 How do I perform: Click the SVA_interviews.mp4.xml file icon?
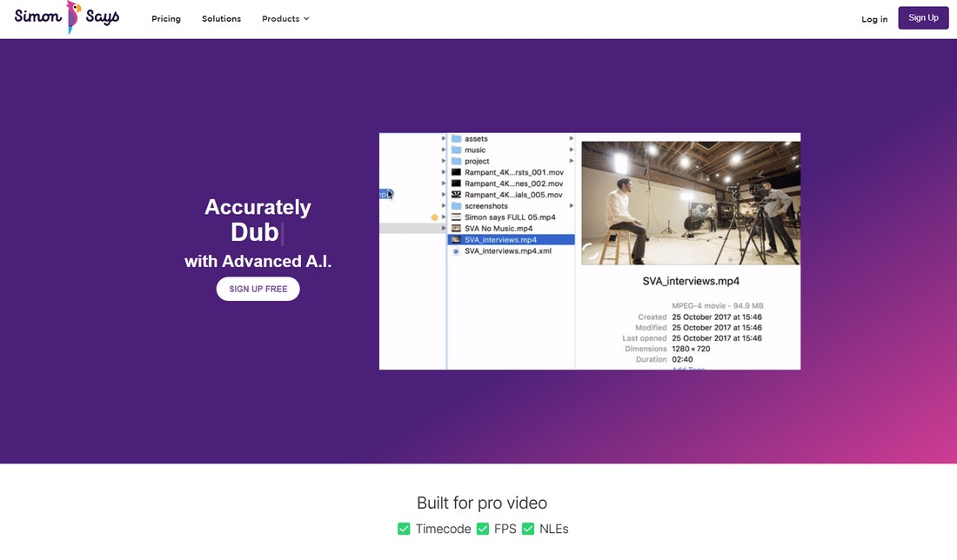[456, 251]
